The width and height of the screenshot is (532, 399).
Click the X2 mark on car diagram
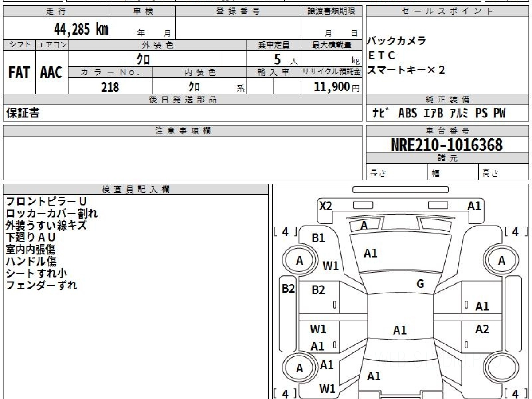click(326, 206)
